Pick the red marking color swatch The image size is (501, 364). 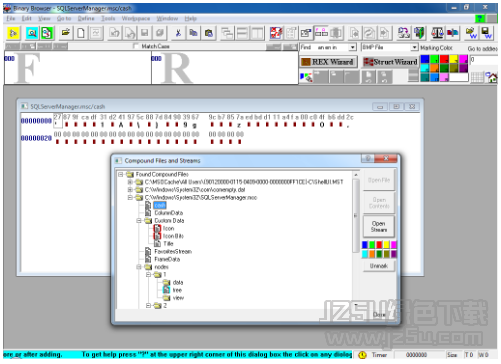click(x=444, y=59)
